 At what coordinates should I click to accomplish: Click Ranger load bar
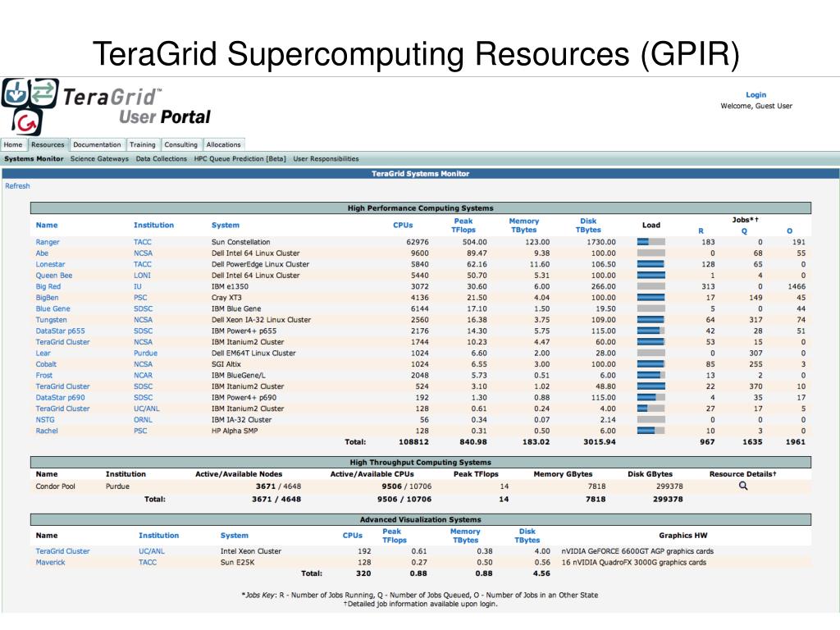651,242
